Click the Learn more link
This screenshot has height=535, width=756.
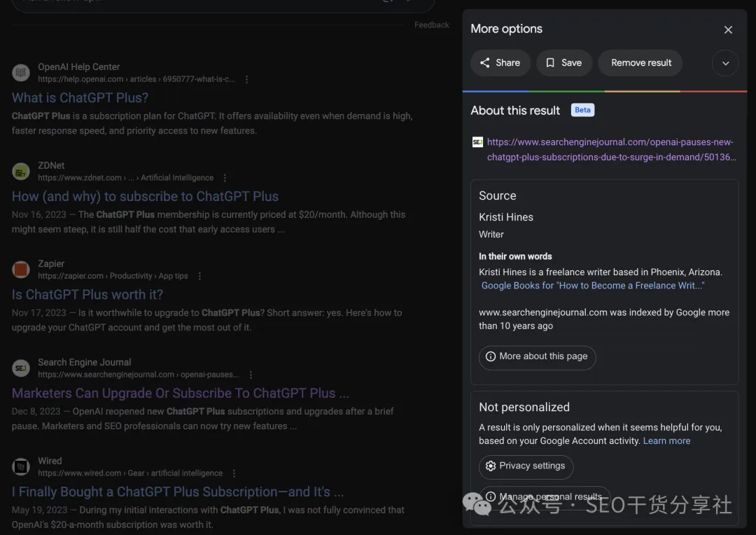[x=666, y=441]
